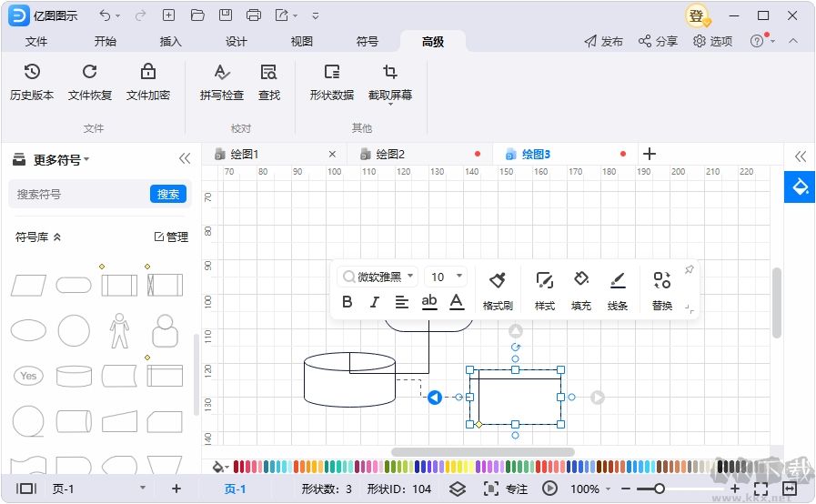Open the File (文件) menu
Screen dimensions: 816x504
point(35,41)
